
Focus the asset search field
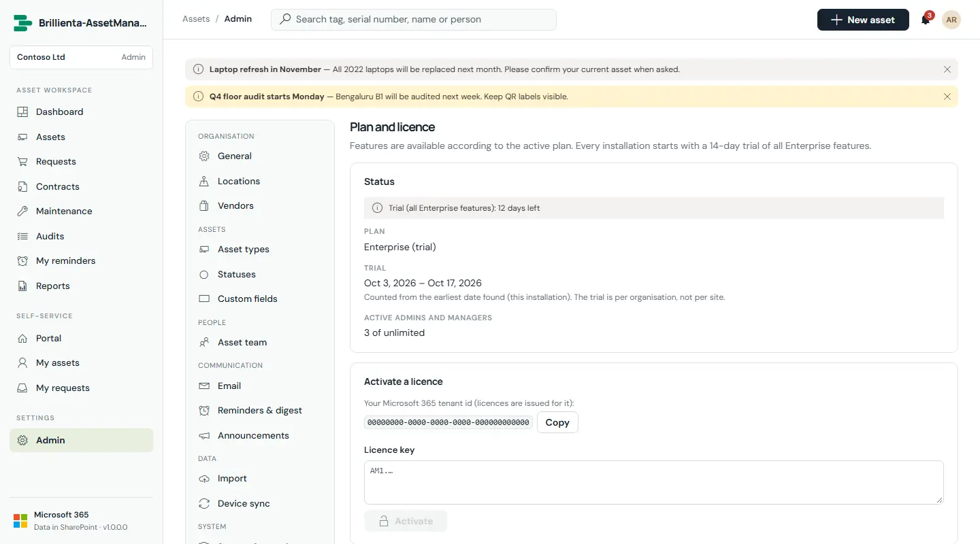point(414,20)
